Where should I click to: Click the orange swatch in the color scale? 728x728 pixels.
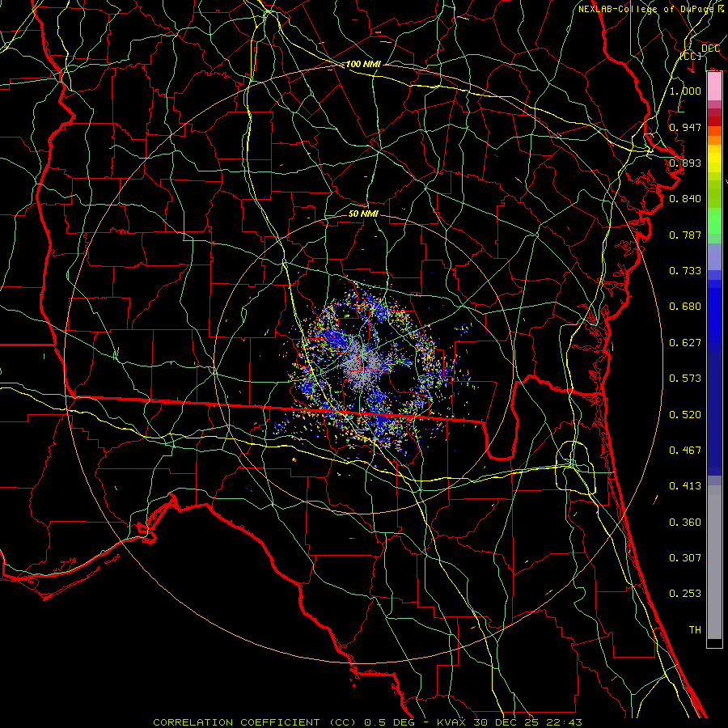click(x=714, y=140)
